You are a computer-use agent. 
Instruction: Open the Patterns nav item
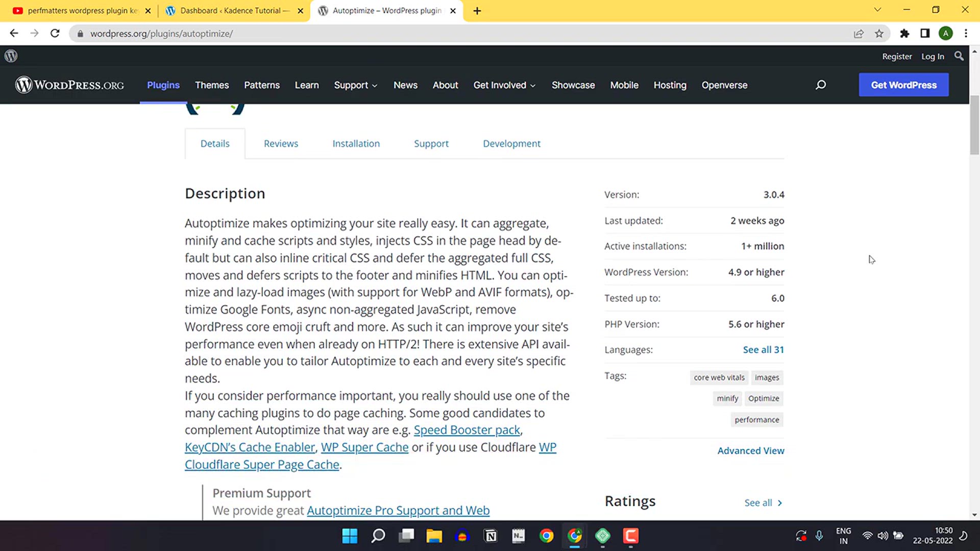[262, 85]
